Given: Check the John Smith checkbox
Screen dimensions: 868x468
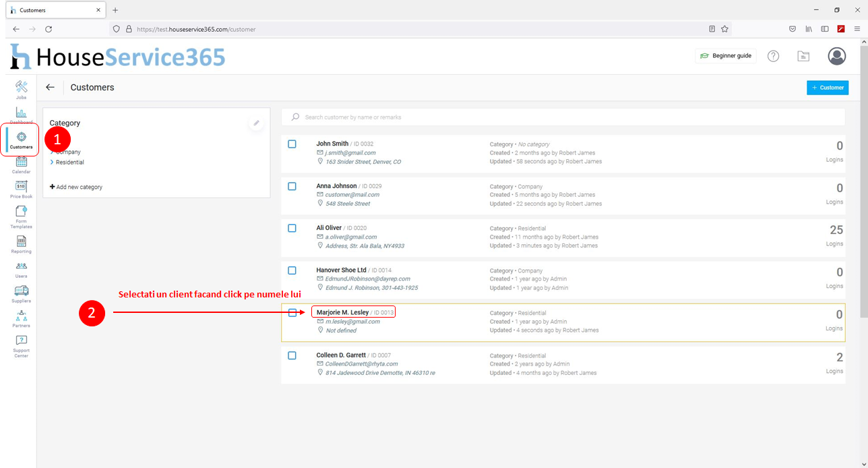Looking at the screenshot, I should click(292, 144).
